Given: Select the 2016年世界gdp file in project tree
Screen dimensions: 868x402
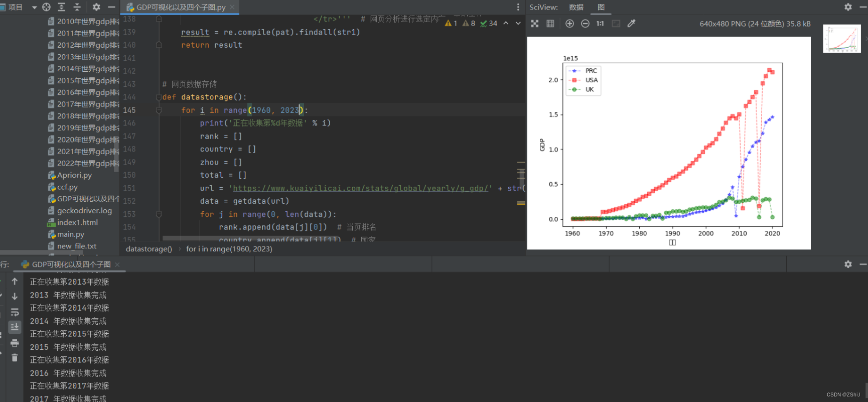Looking at the screenshot, I should pyautogui.click(x=83, y=92).
